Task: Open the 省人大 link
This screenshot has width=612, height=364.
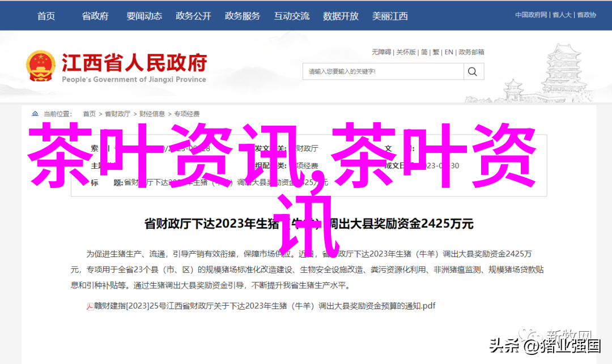Action: pyautogui.click(x=562, y=15)
